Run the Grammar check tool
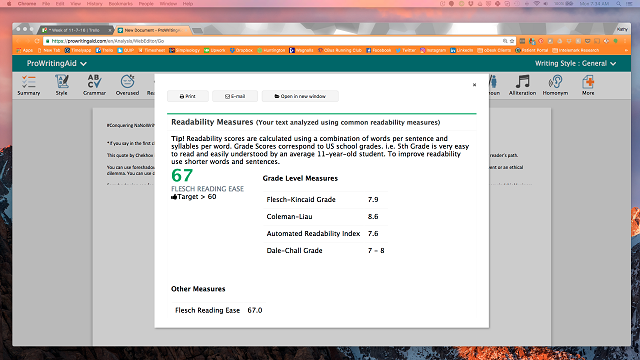The height and width of the screenshot is (360, 640). (94, 85)
